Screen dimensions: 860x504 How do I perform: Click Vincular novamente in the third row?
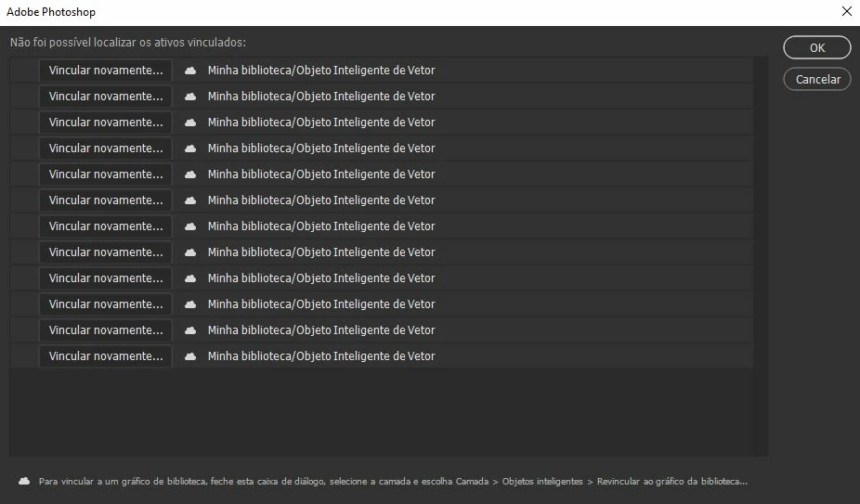pos(105,123)
